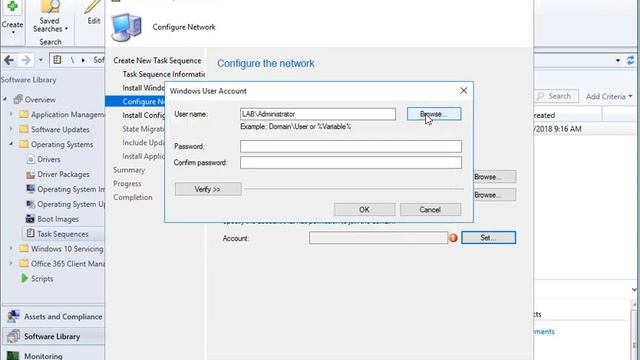Viewport: 640px width, 360px height.
Task: Open the Saved Searches ribbon icon
Action: tap(49, 7)
